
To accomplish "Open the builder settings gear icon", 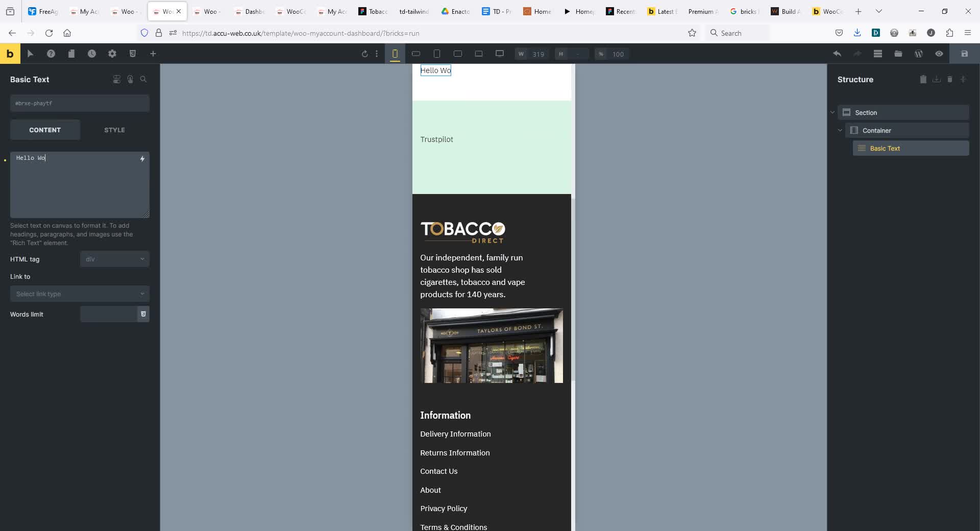I will tap(112, 54).
